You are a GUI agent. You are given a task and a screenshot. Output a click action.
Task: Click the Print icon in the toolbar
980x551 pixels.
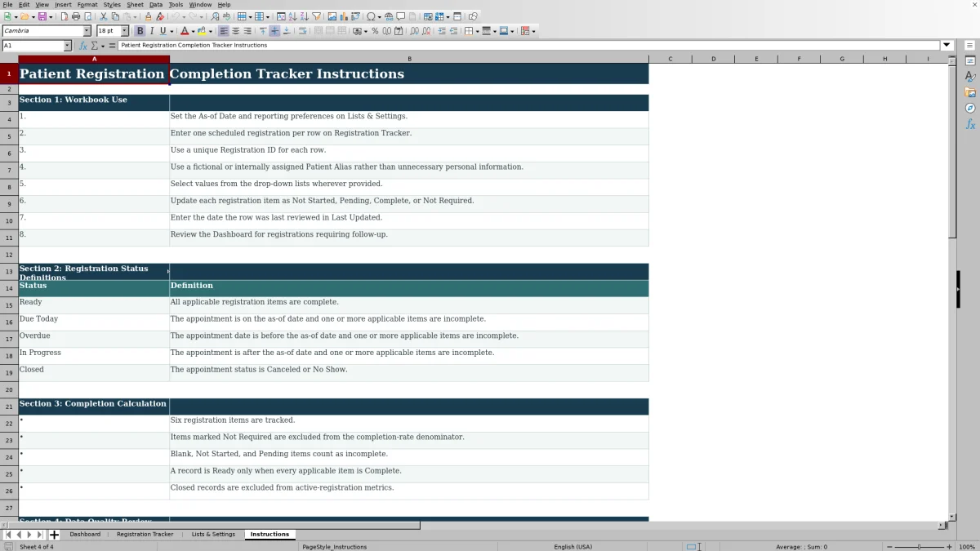(x=76, y=16)
